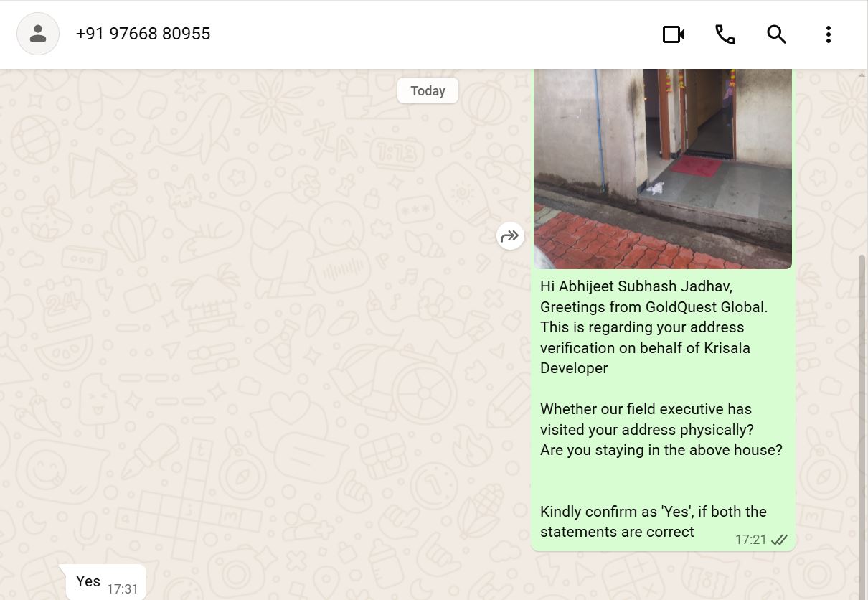
Task: Open the house entrance photo
Action: click(x=662, y=169)
